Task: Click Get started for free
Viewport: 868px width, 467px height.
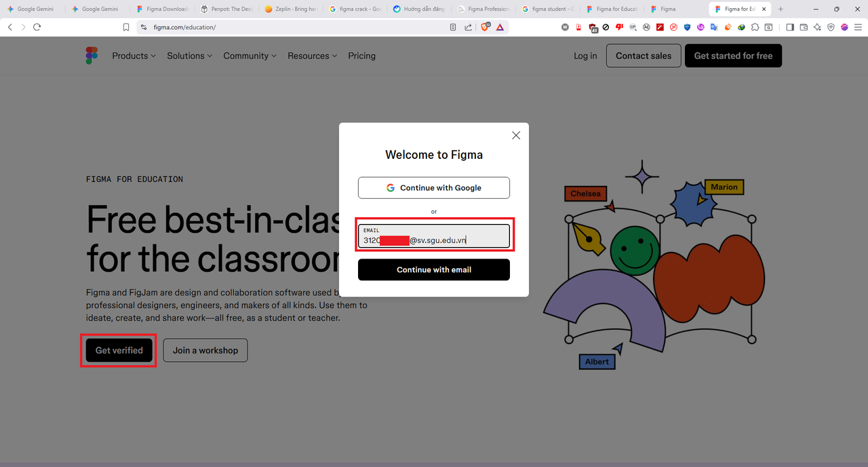Action: pyautogui.click(x=733, y=56)
